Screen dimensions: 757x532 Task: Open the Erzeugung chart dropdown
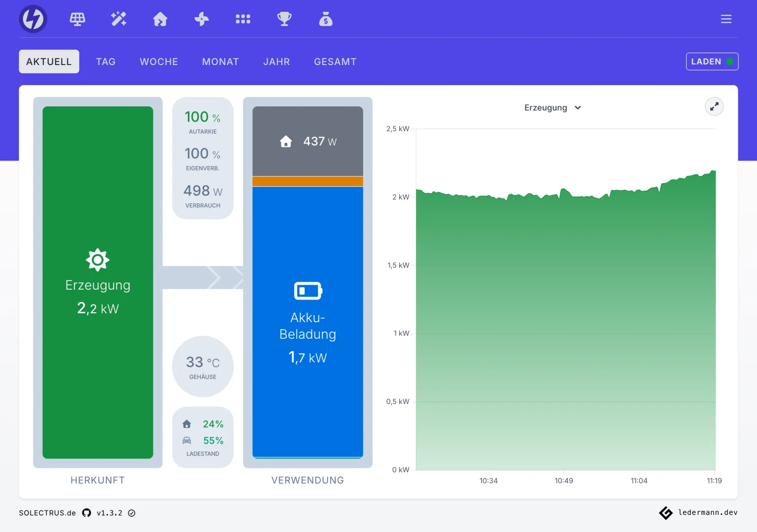tap(552, 107)
